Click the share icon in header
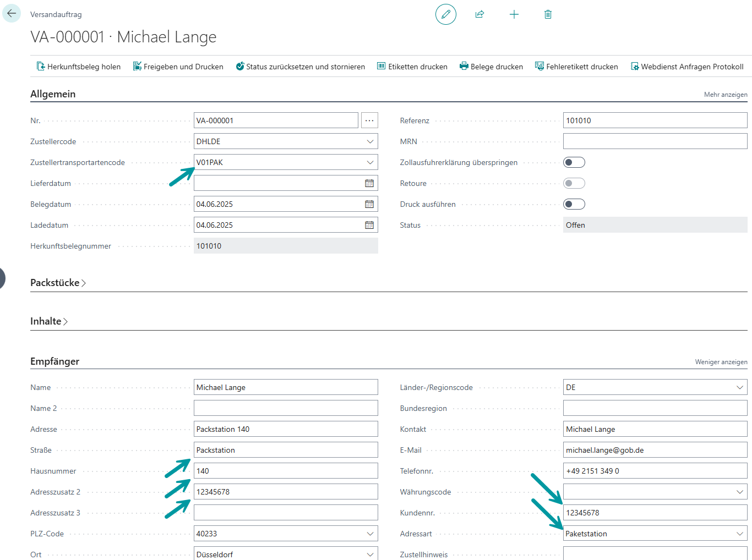This screenshot has height=560, width=752. (479, 14)
